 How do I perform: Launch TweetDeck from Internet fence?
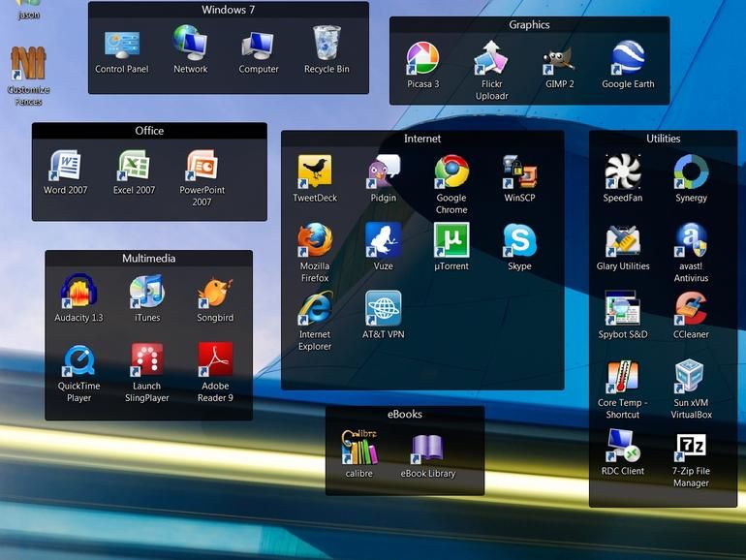tap(315, 172)
